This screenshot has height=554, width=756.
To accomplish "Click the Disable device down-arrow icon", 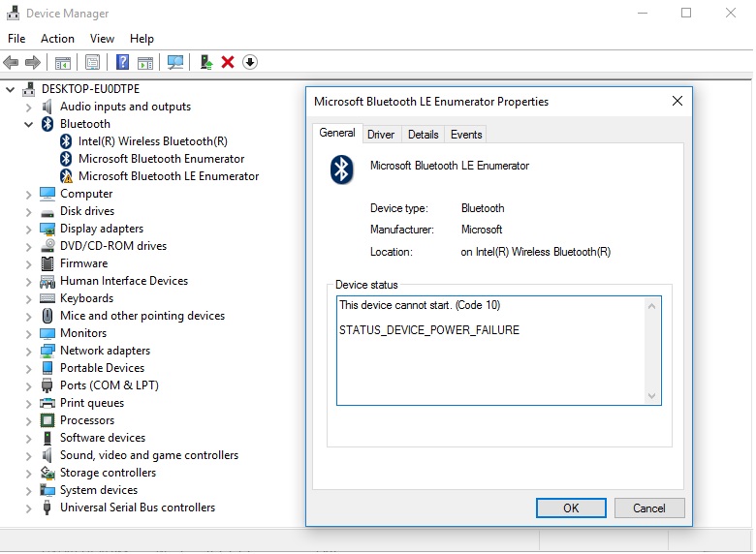I will [x=250, y=62].
